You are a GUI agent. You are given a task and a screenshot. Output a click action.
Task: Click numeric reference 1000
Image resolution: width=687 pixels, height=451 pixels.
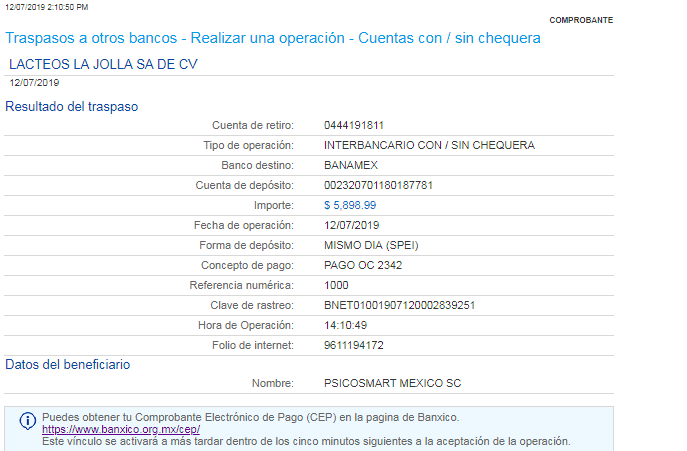pos(336,285)
